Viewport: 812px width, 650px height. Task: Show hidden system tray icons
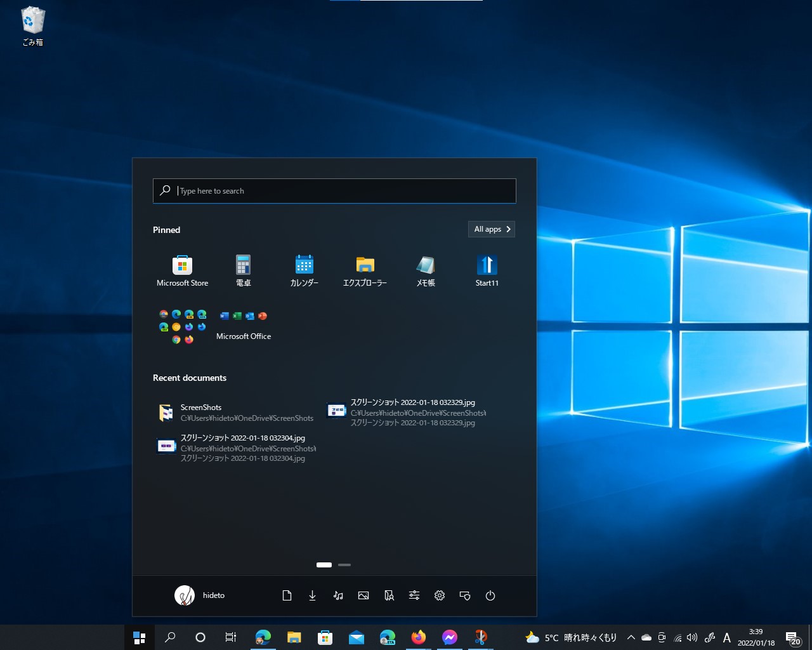[631, 637]
